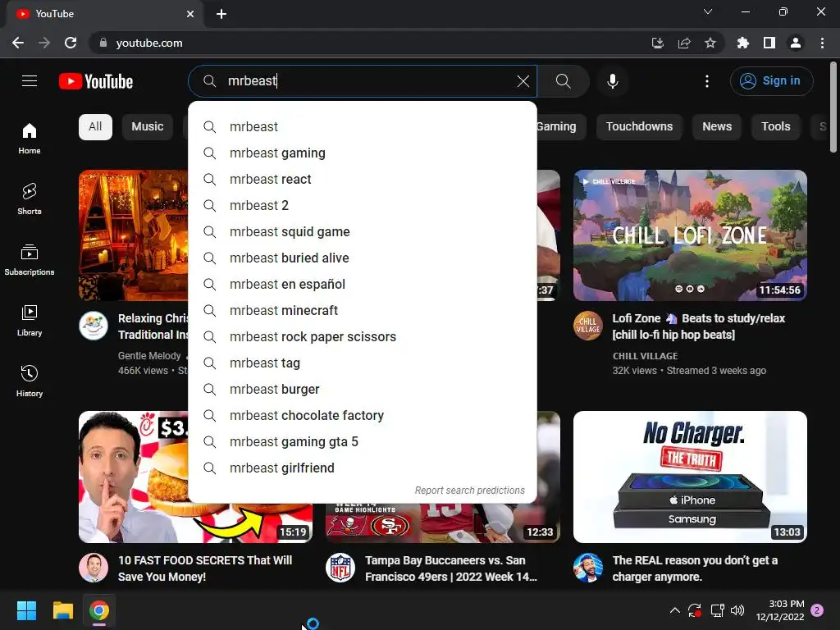The image size is (840, 630).
Task: Go to Home in the sidebar
Action: [x=30, y=138]
